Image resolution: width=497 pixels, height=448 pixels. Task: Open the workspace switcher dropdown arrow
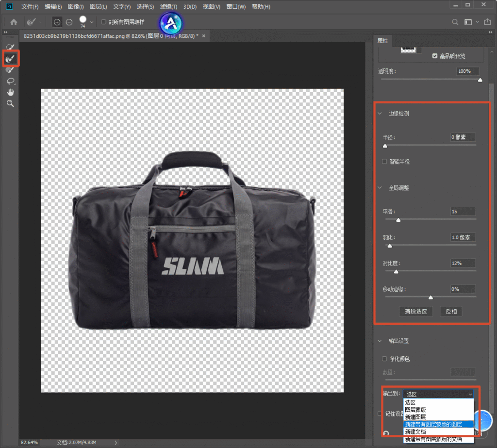(477, 22)
